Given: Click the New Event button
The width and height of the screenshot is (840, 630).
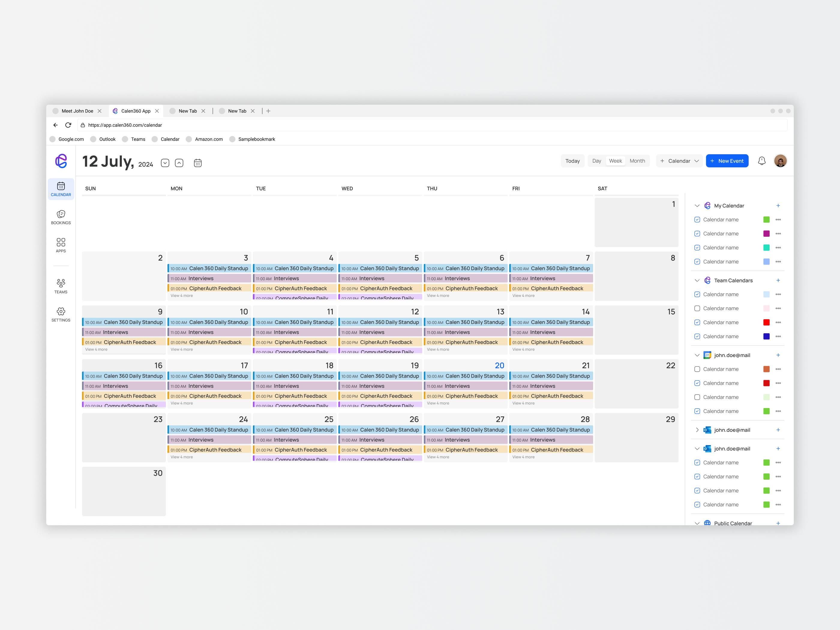Looking at the screenshot, I should (727, 161).
